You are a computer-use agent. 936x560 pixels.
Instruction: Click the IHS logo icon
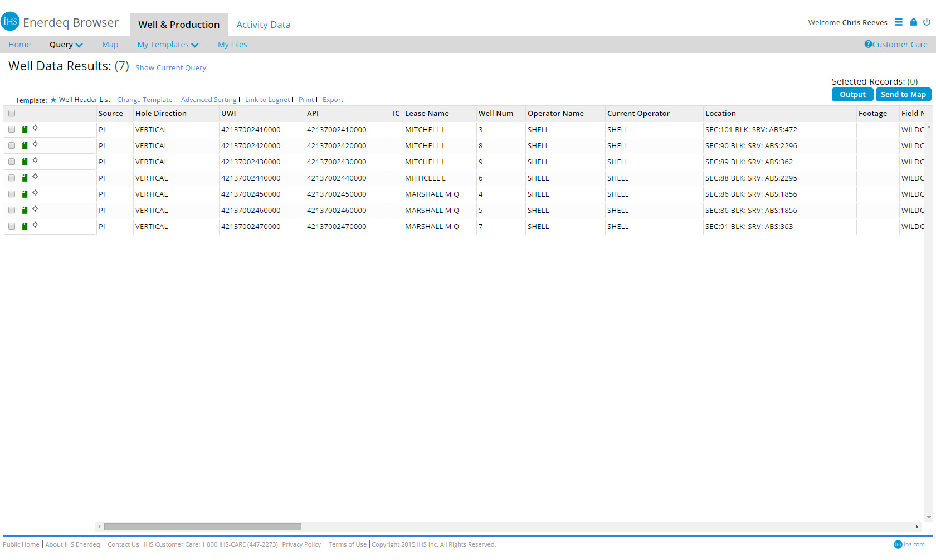pyautogui.click(x=10, y=21)
